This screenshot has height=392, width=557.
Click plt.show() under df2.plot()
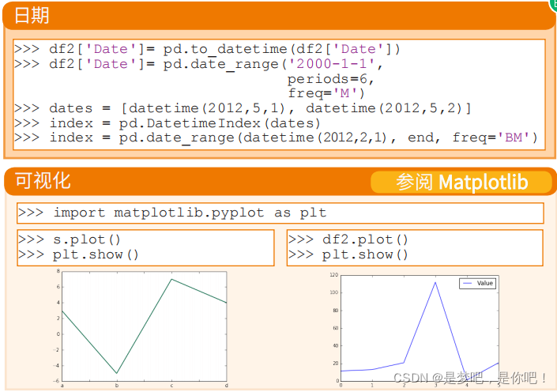point(348,254)
